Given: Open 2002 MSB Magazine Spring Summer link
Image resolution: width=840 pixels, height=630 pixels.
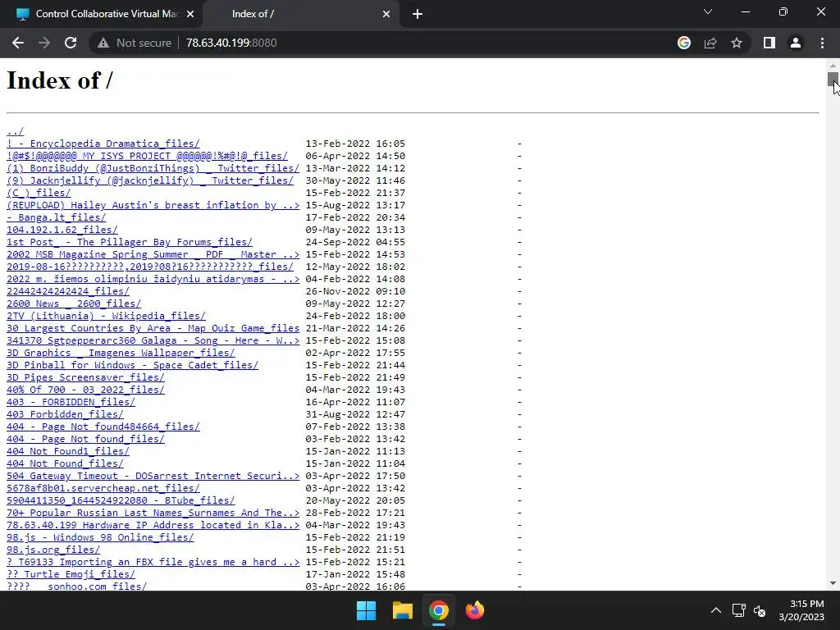Looking at the screenshot, I should [x=153, y=254].
